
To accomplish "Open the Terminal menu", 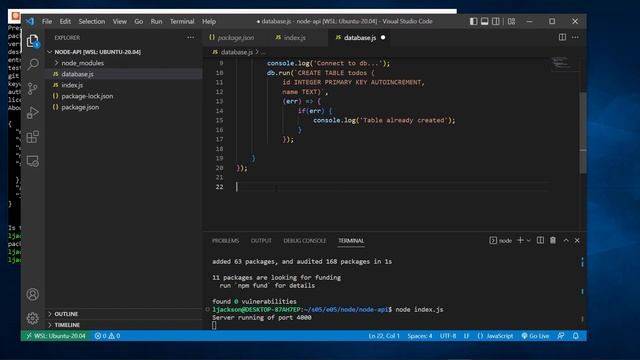I will (x=182, y=21).
